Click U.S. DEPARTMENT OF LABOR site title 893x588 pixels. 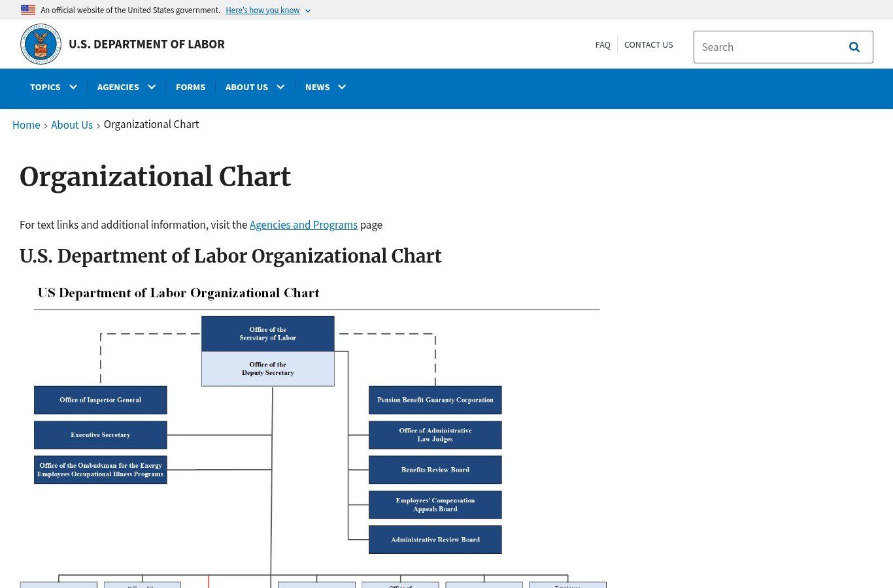point(146,44)
